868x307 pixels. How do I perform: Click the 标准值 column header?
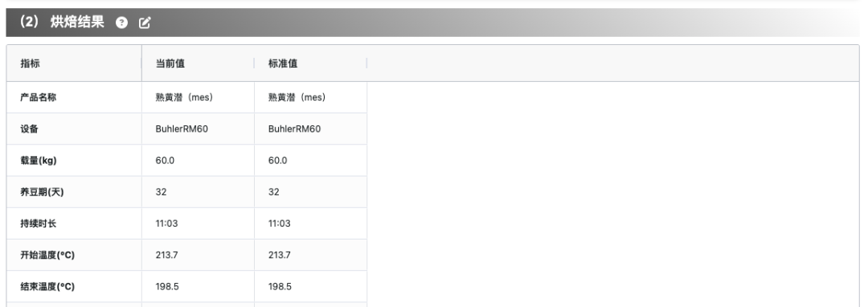click(283, 63)
